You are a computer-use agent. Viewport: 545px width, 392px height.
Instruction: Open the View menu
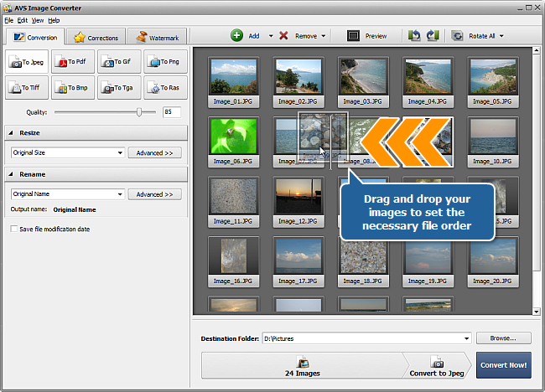(38, 20)
